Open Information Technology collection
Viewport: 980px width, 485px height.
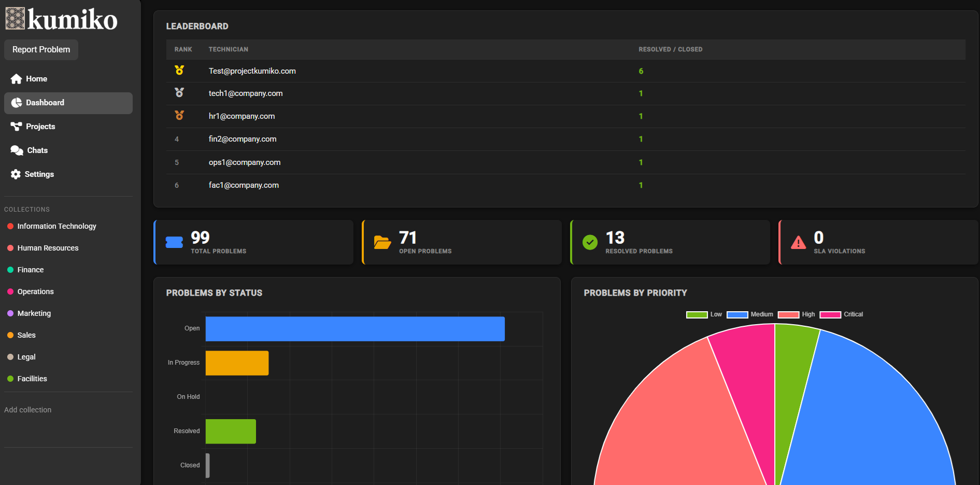click(x=57, y=226)
